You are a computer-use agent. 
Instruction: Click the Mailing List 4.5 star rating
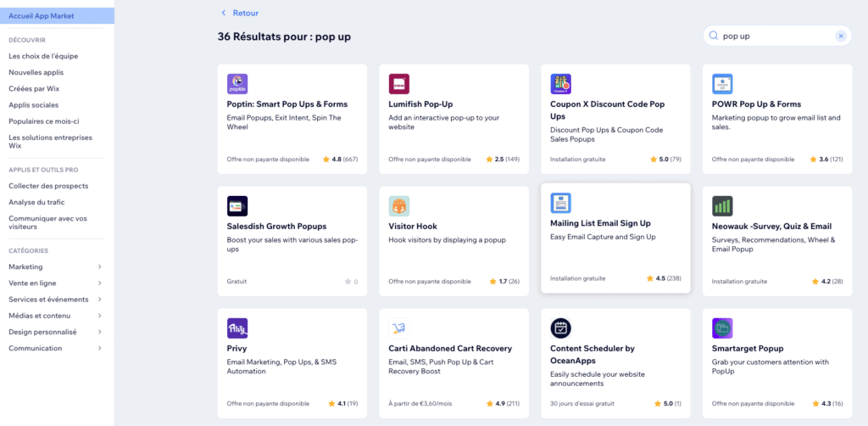click(664, 278)
